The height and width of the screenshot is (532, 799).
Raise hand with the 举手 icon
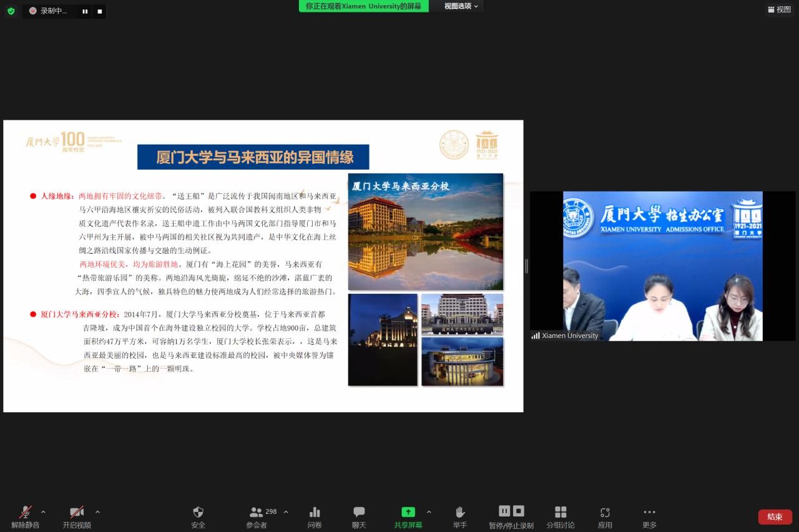tap(460, 516)
